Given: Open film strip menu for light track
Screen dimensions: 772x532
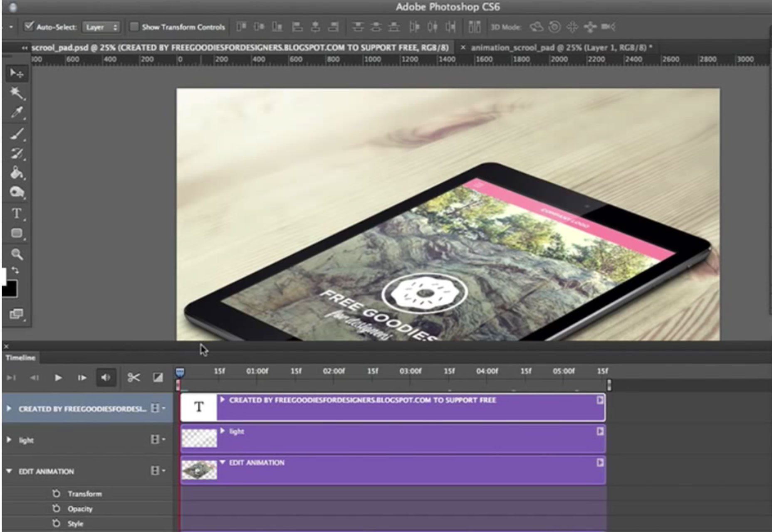Looking at the screenshot, I should (157, 439).
